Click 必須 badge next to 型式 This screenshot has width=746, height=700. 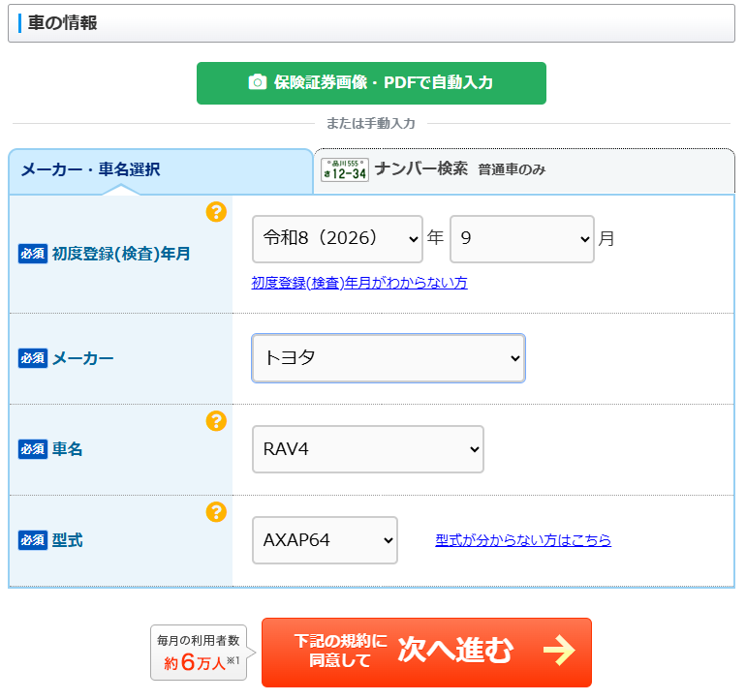[x=33, y=540]
